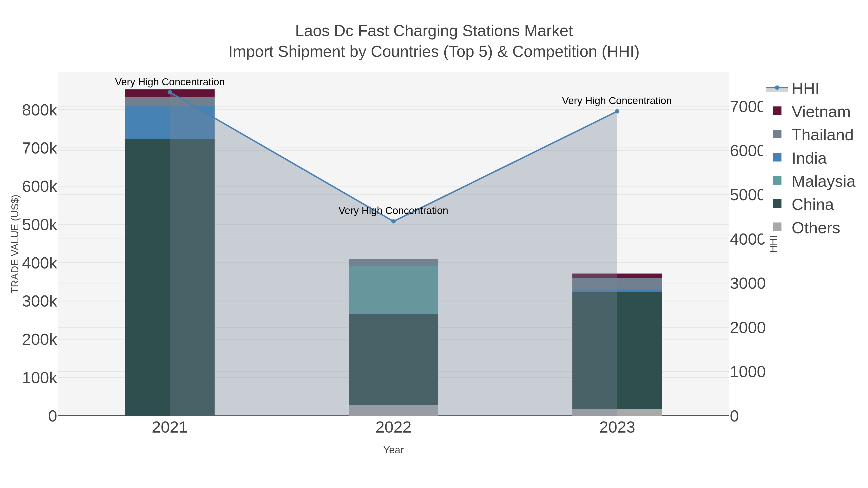Click the 3000 HHI axis tick label

tap(748, 284)
